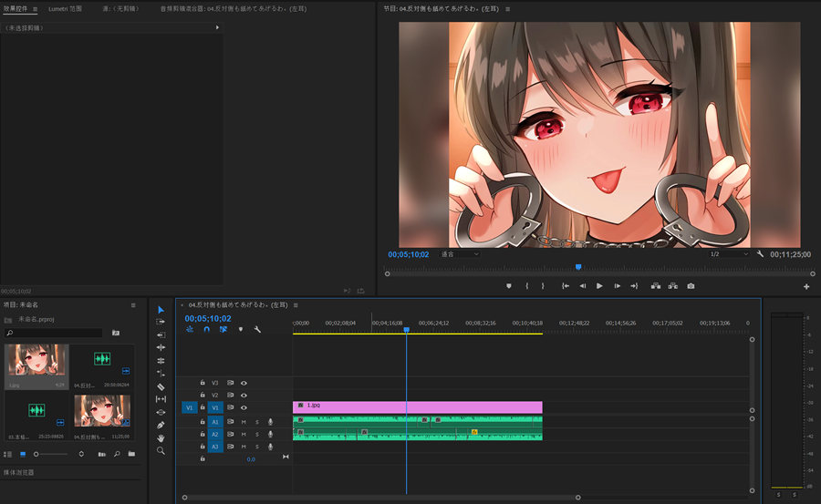The image size is (821, 504).
Task: Step forward one frame
Action: (x=618, y=286)
